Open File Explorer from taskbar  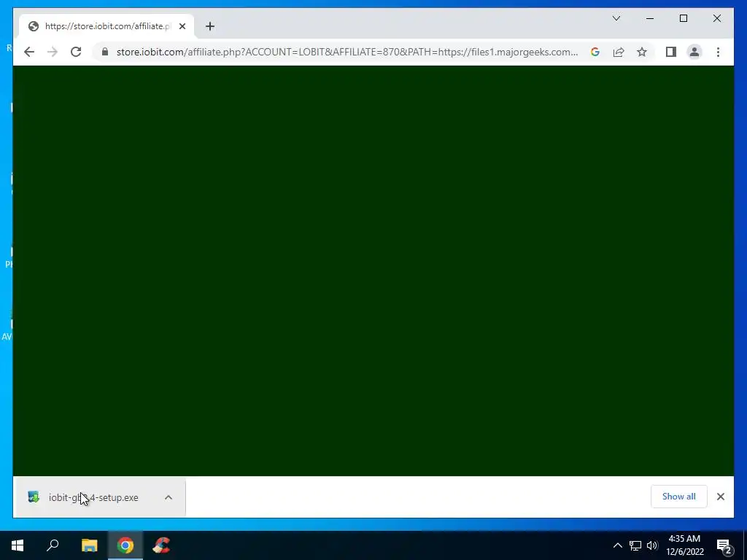(90, 545)
